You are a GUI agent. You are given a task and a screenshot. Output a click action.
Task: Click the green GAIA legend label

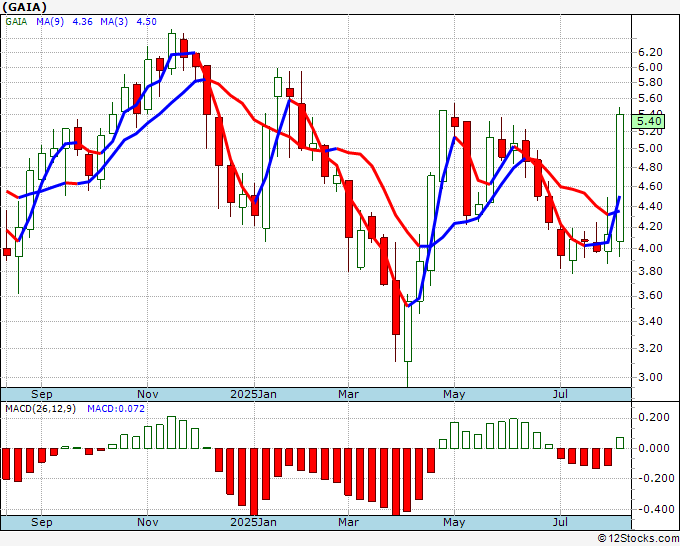coord(16,22)
